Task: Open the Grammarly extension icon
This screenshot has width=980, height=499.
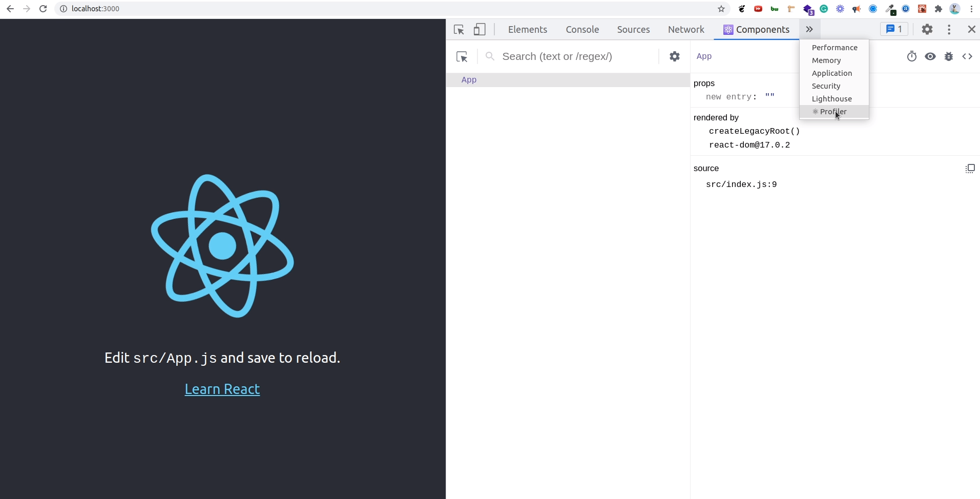Action: click(824, 9)
